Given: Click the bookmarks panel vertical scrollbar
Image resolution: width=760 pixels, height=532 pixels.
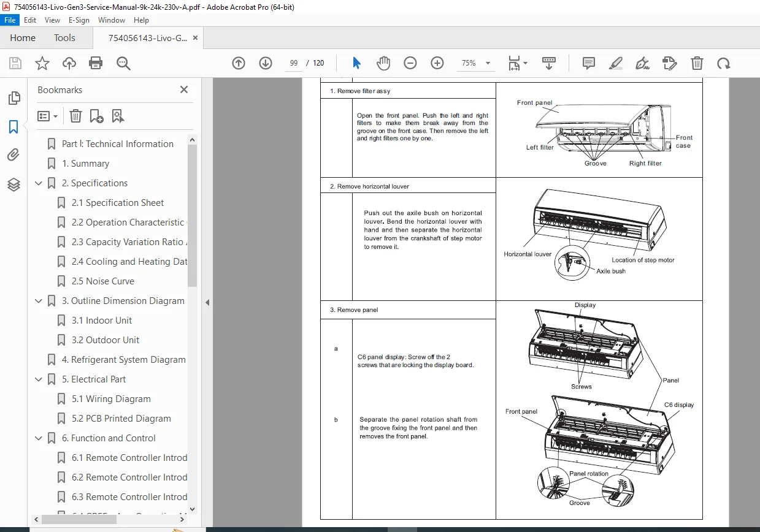Looking at the screenshot, I should pos(193,215).
